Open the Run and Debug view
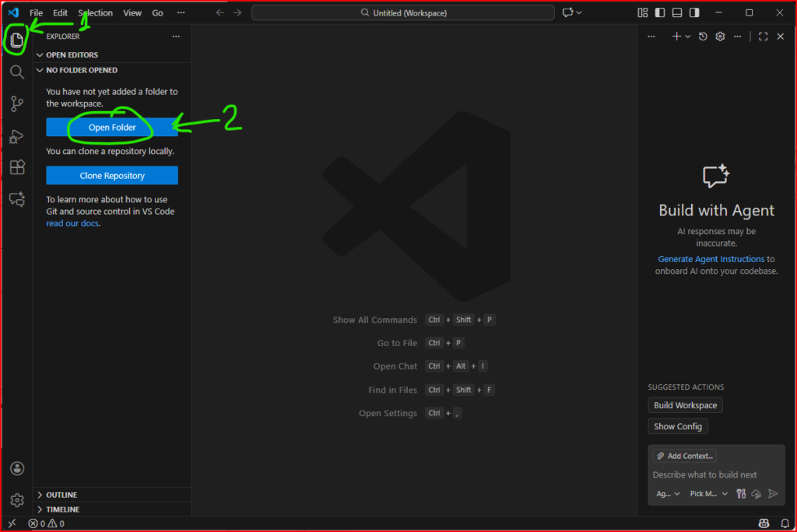This screenshot has height=532, width=797. click(16, 136)
